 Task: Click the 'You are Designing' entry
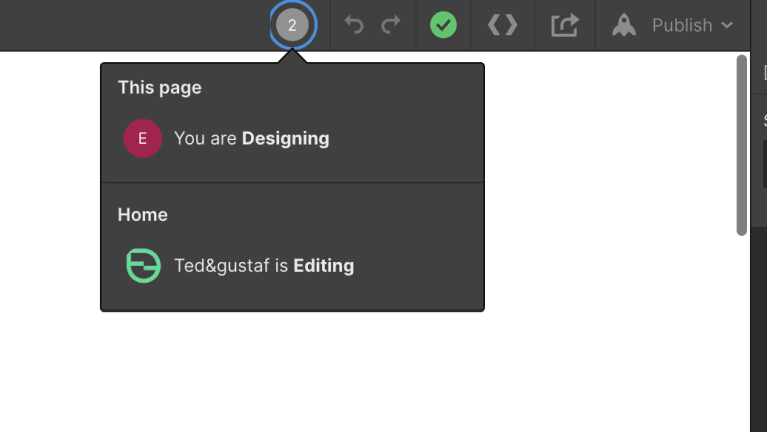coord(251,138)
